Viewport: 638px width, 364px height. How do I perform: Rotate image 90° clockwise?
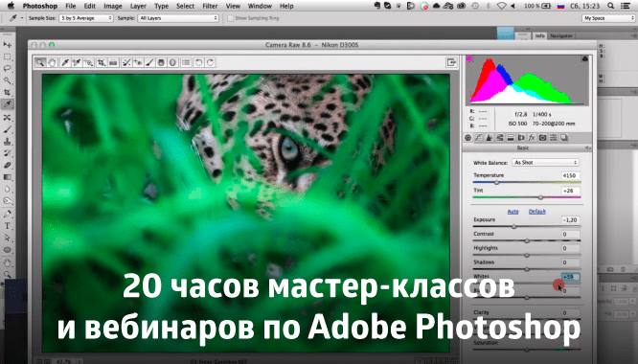210,62
